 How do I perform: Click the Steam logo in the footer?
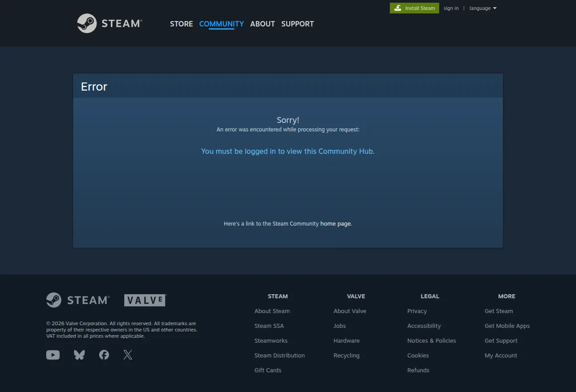[x=78, y=300]
